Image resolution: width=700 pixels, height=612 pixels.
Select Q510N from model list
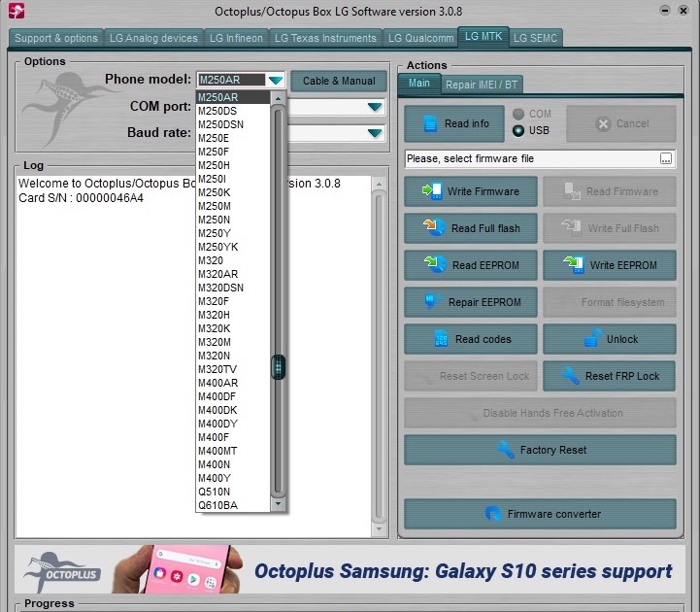click(233, 492)
